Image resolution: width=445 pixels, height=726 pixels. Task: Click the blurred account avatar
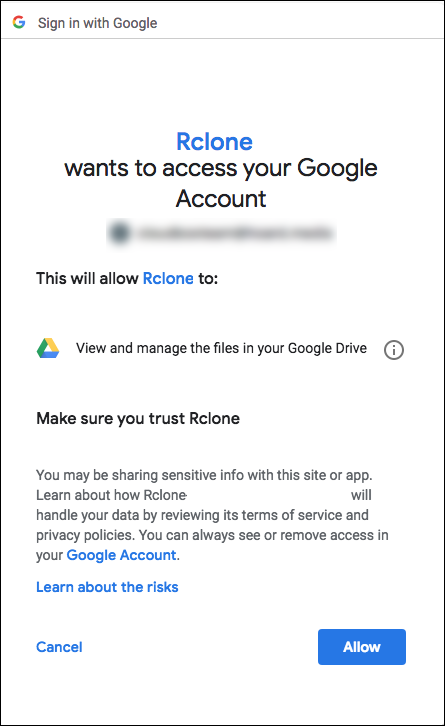120,232
